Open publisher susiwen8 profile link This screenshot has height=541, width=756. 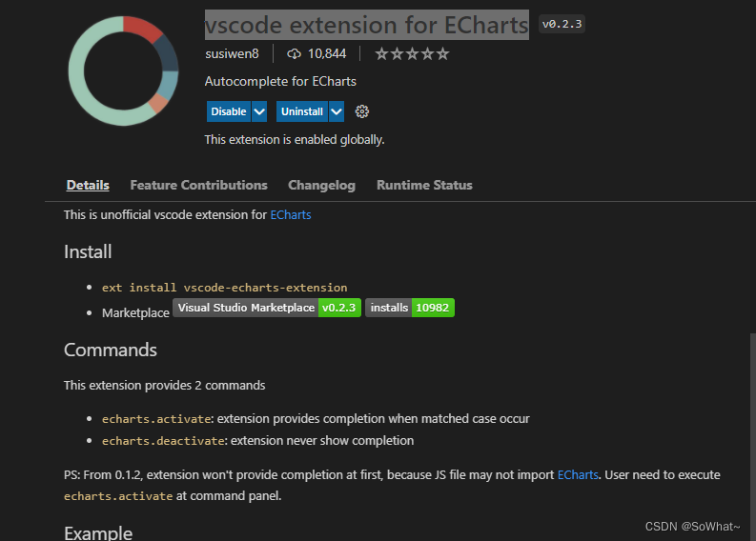click(x=232, y=54)
